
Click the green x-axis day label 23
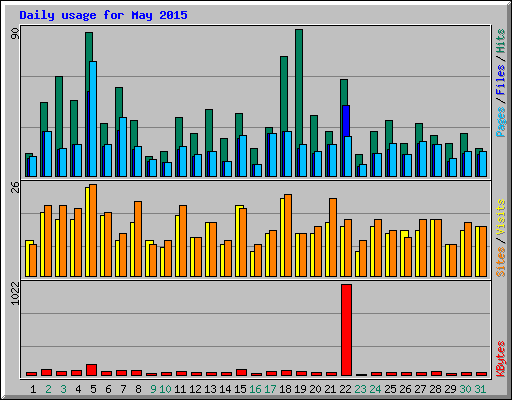[x=360, y=389]
